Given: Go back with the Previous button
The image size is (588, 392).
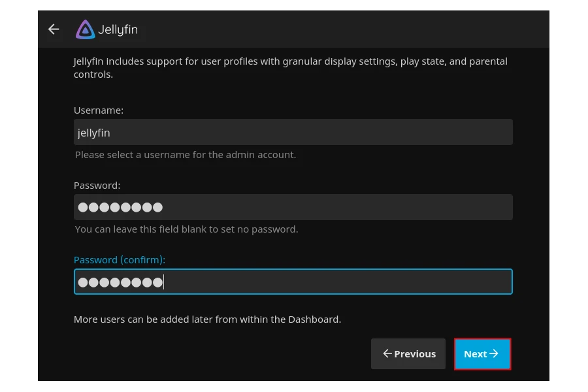Looking at the screenshot, I should 408,353.
